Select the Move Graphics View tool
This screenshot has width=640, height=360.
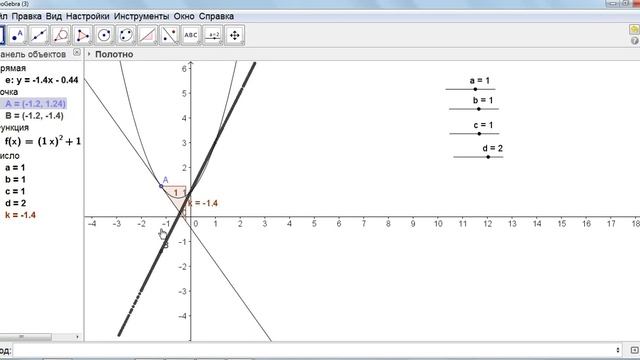[234, 35]
